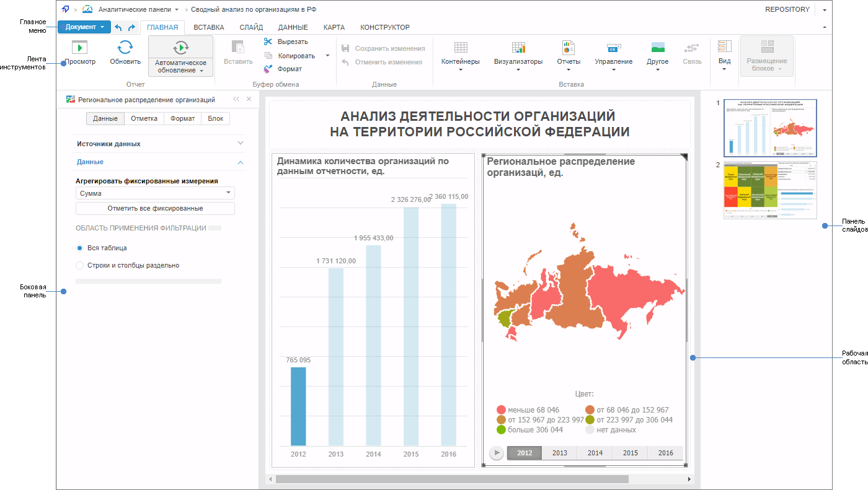Select the Вся таблица radio button
868x490 pixels.
tap(79, 248)
